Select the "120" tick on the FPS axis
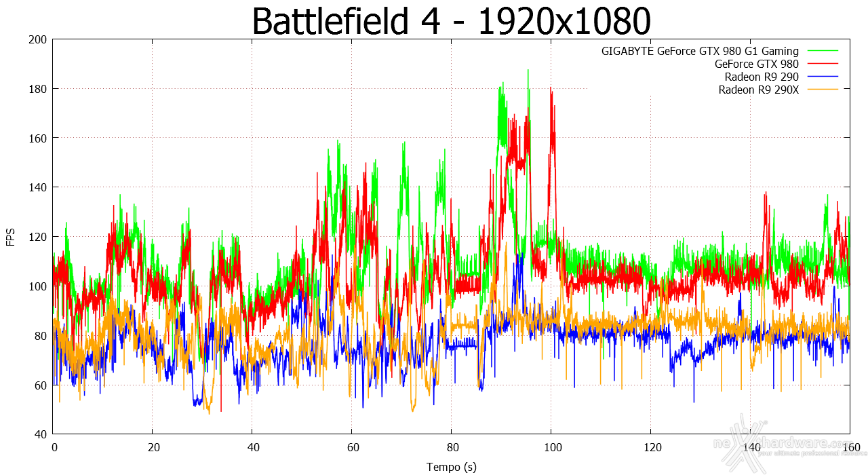 38,237
